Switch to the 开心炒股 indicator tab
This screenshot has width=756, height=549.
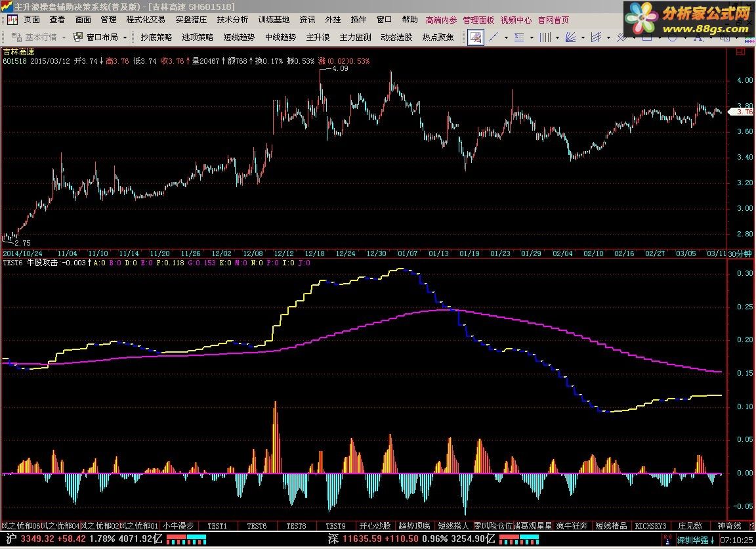coord(375,526)
